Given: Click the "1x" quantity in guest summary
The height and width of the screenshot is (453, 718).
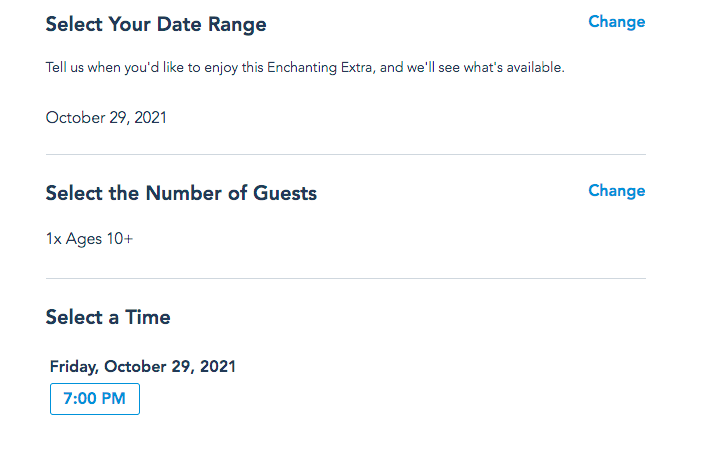Looking at the screenshot, I should (54, 241).
